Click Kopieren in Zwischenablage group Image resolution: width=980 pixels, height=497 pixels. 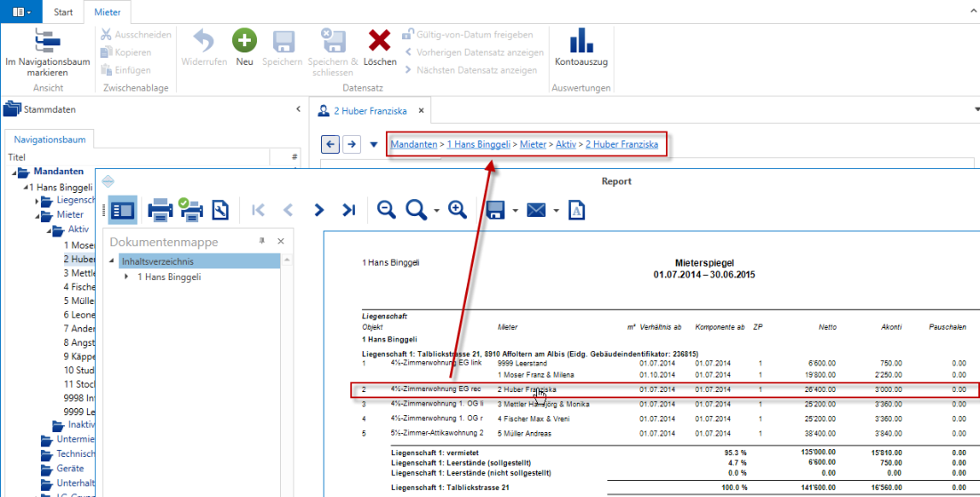(125, 52)
